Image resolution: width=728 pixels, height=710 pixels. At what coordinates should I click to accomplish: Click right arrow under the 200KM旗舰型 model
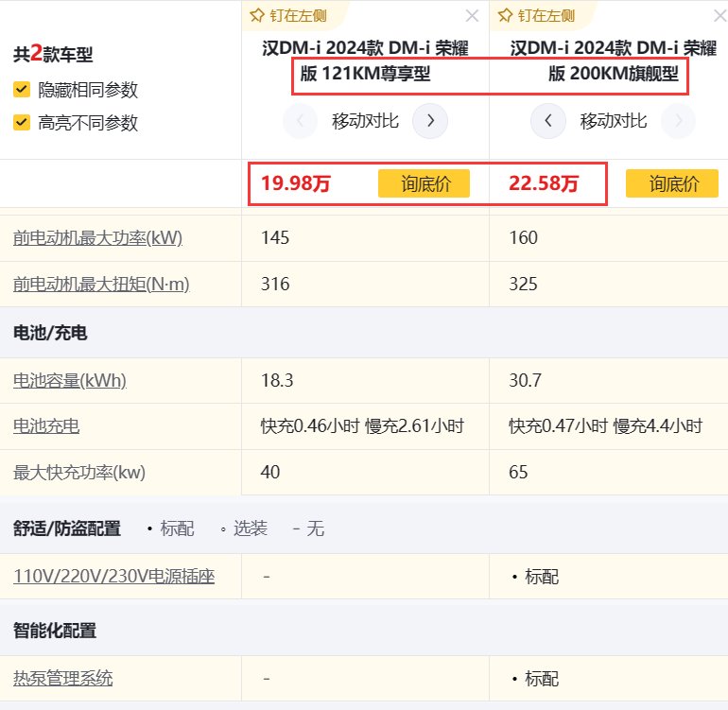[678, 121]
